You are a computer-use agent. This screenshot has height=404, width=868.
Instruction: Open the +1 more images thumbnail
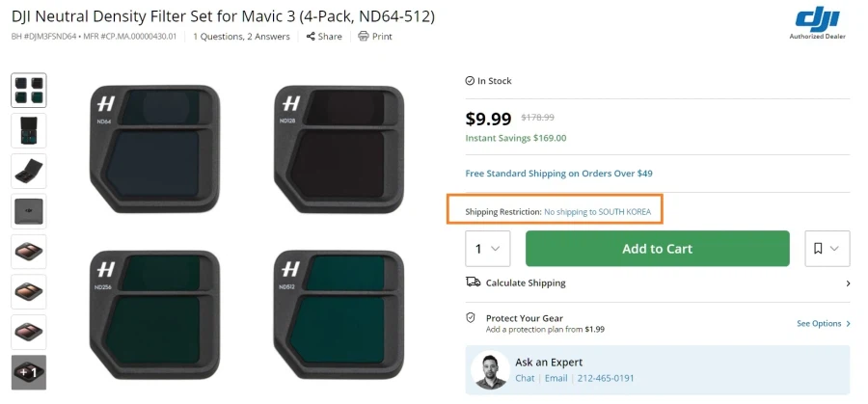[29, 372]
